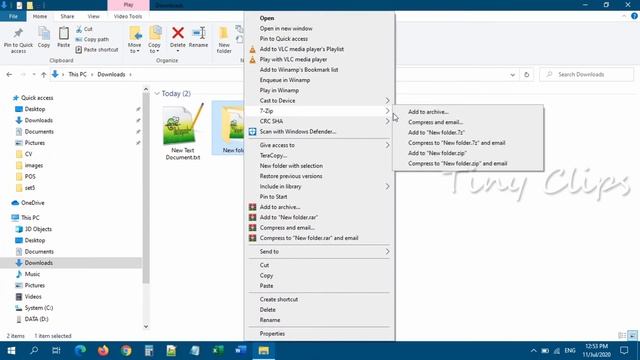Click Scan with Windows Defender
This screenshot has height=360, width=640.
298,131
